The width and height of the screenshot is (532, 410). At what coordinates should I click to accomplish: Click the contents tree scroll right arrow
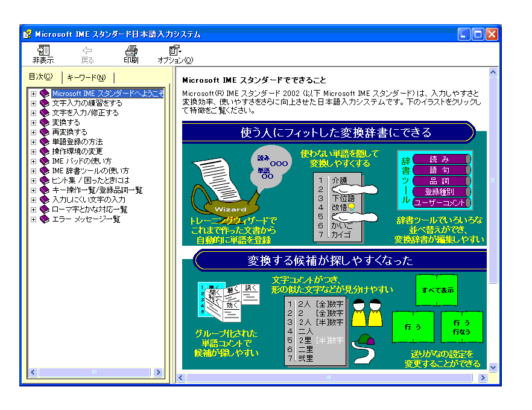[x=158, y=373]
